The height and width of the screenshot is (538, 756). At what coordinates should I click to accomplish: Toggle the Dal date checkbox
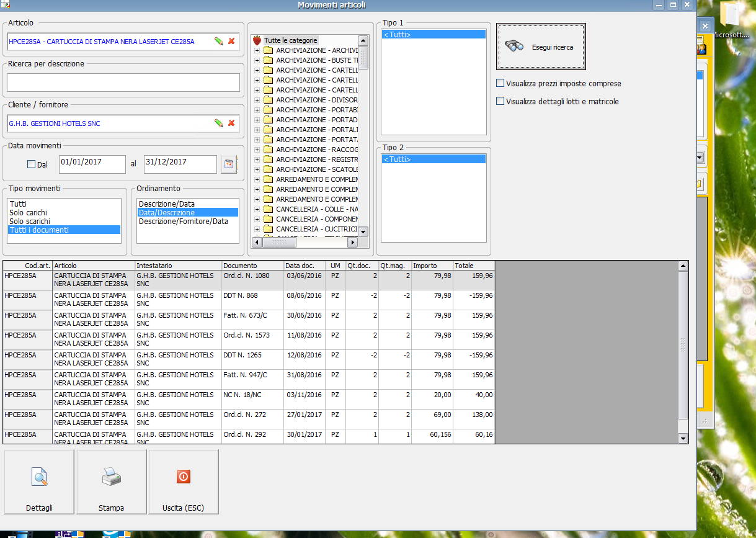pos(31,164)
